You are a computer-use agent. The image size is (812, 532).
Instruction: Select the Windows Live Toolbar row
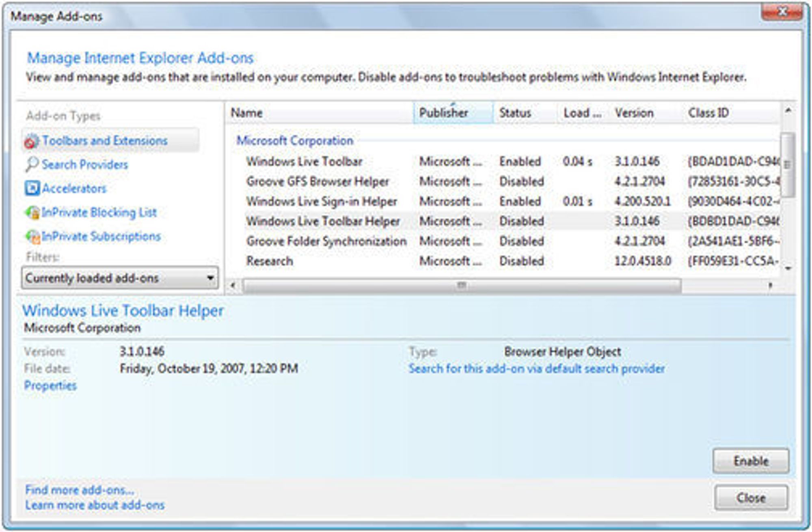click(512, 162)
